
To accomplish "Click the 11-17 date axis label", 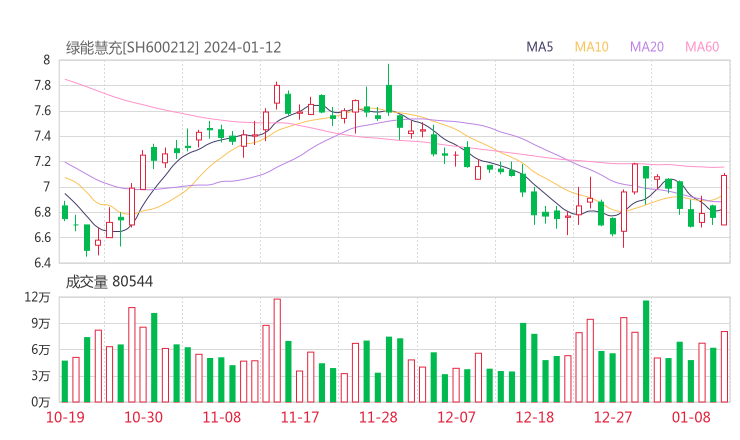I will pos(300,417).
